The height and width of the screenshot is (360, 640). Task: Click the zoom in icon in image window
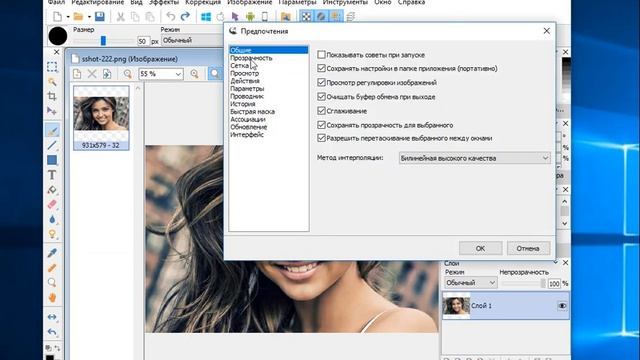(194, 74)
